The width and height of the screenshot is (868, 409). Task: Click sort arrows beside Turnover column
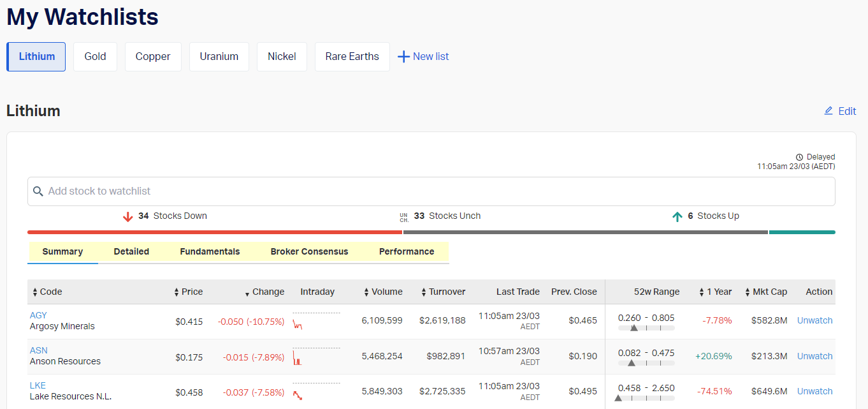tap(424, 292)
